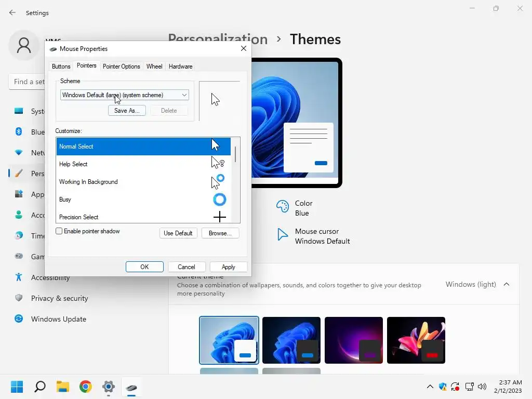The height and width of the screenshot is (399, 532).
Task: Cancel the Mouse Properties dialog
Action: [x=187, y=267]
